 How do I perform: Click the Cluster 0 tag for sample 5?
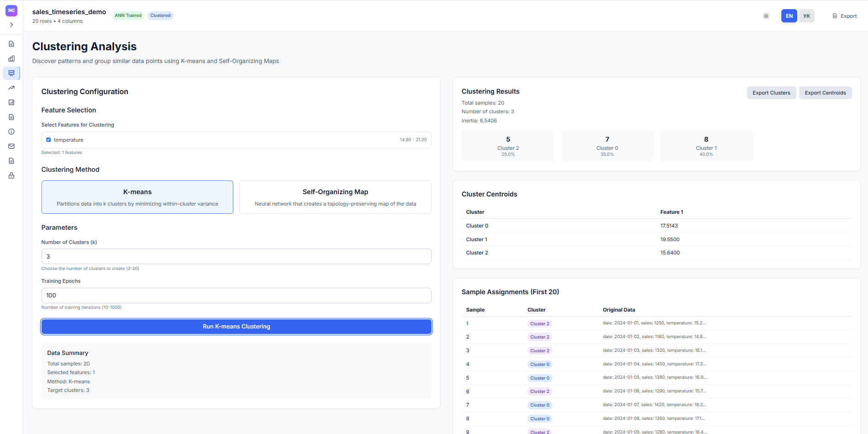coord(540,378)
